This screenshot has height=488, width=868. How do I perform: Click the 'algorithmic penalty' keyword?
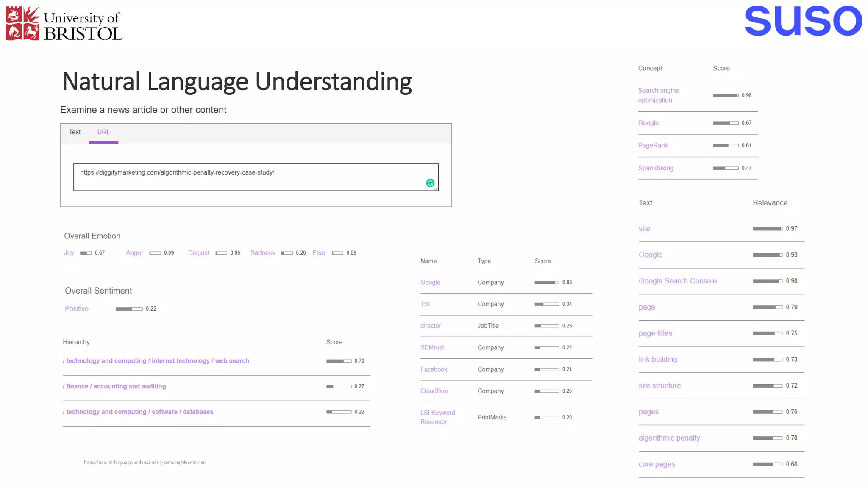(x=669, y=438)
